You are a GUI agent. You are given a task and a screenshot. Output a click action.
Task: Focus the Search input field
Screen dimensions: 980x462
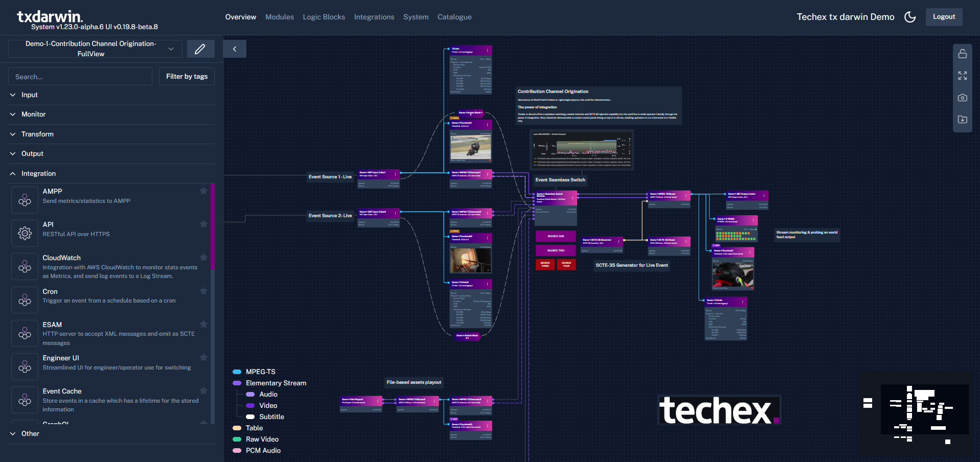(80, 77)
